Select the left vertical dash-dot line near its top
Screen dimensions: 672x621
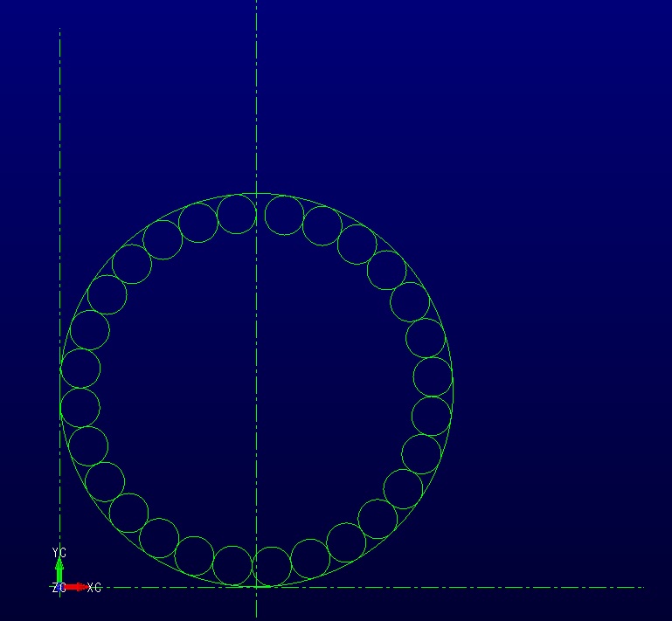coord(59,52)
